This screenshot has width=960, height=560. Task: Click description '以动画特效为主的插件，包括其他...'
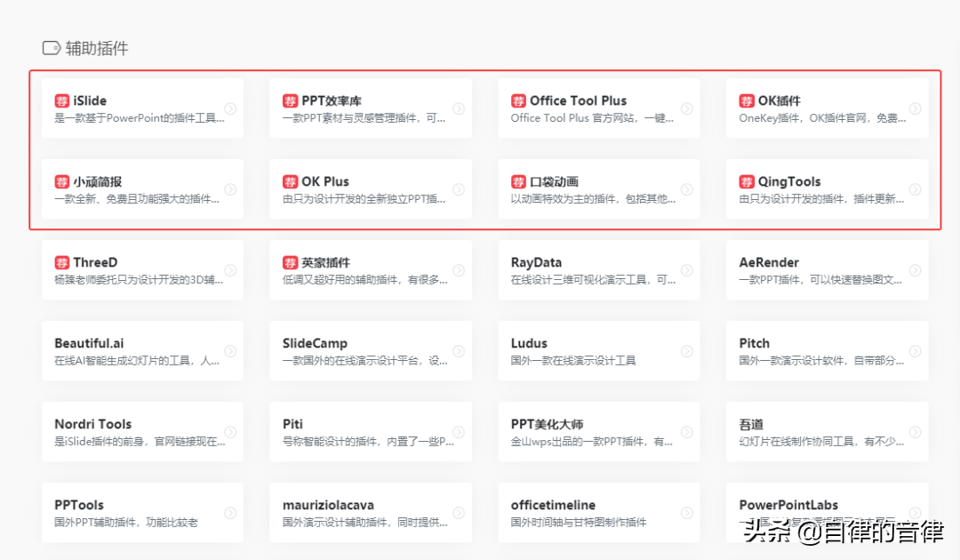point(593,199)
